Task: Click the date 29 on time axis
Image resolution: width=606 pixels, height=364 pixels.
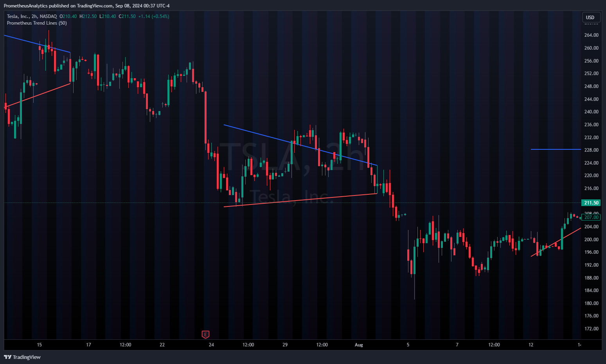Action: [285, 345]
